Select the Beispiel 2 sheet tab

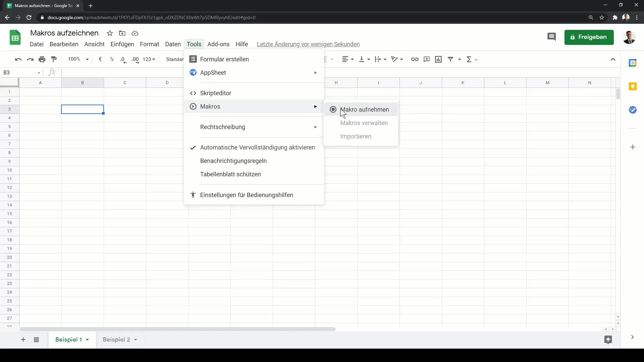pos(116,340)
